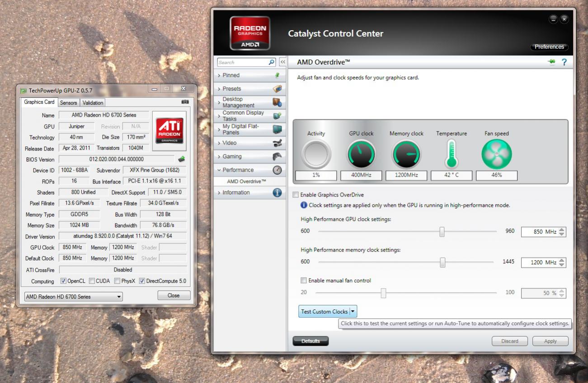Image resolution: width=588 pixels, height=383 pixels.
Task: Click the My Digital Flat-Panels monitor icon
Action: point(278,129)
